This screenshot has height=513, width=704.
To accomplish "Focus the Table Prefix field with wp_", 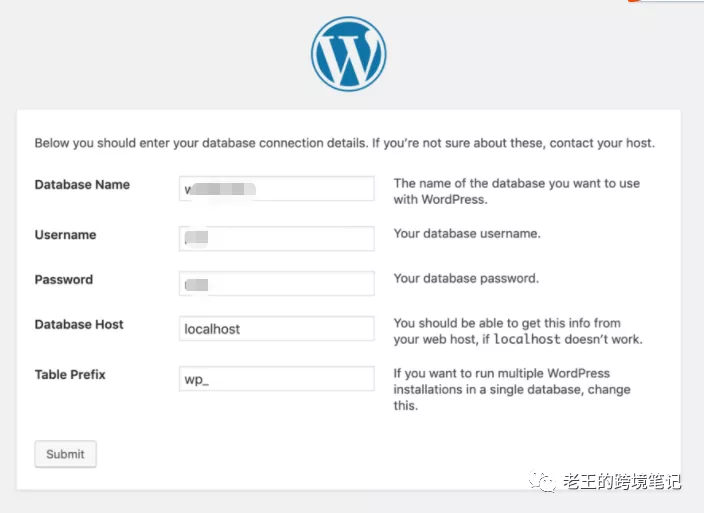I will (276, 378).
